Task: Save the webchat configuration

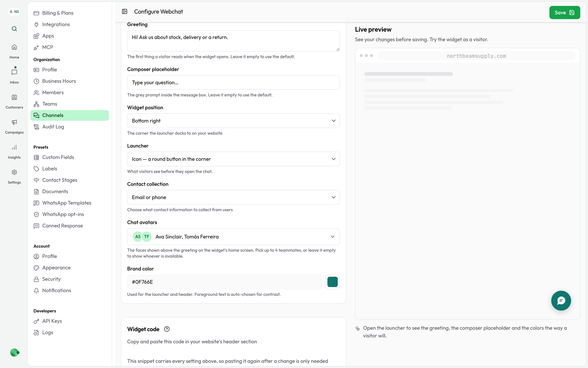Action: click(565, 12)
